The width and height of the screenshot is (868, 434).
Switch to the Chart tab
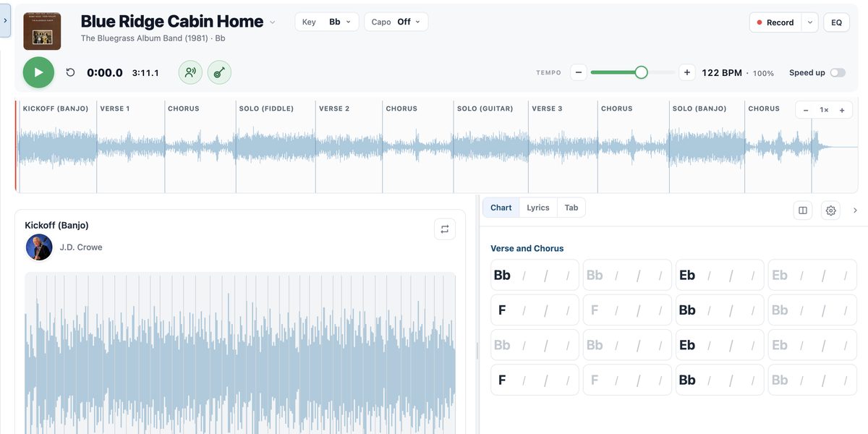pyautogui.click(x=501, y=208)
